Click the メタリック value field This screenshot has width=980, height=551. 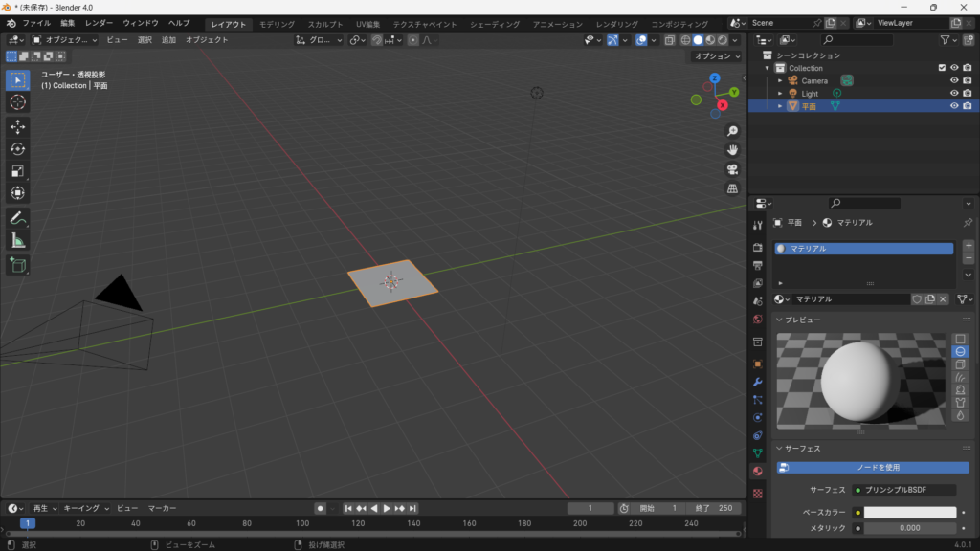[909, 528]
